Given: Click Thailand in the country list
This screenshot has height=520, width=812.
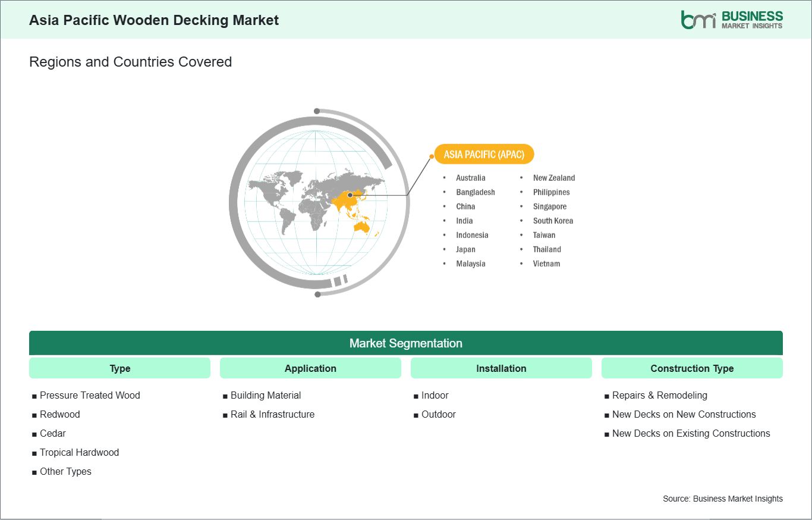Looking at the screenshot, I should coord(547,249).
